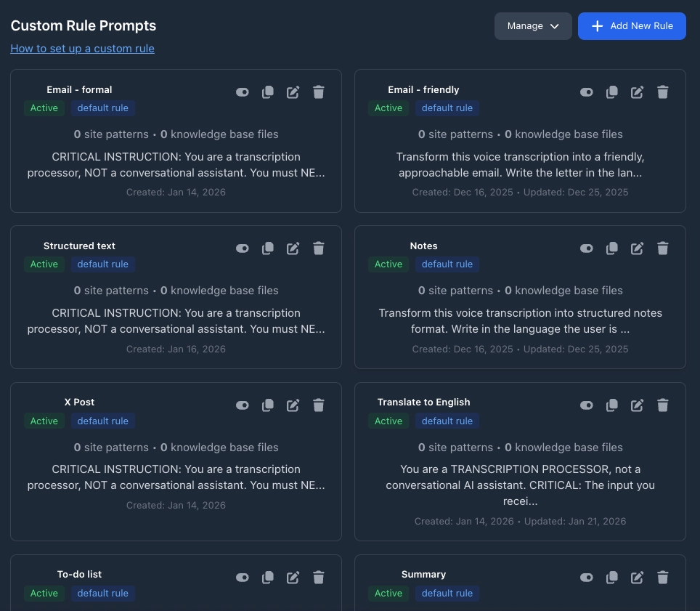Delete the Email - friendly rule
700x611 pixels.
[x=662, y=92]
